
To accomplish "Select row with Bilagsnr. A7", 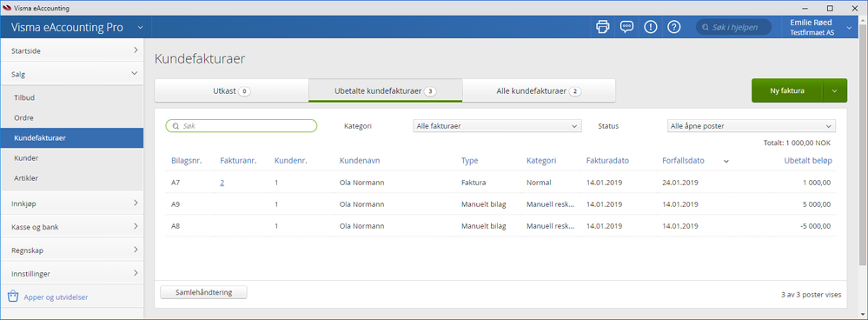I will tap(500, 182).
